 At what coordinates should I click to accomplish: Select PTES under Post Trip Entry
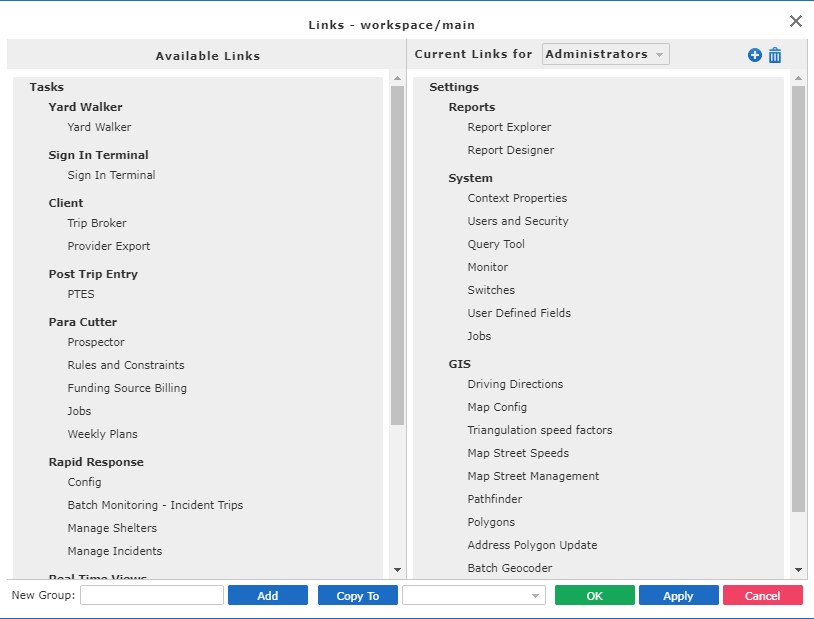(80, 294)
